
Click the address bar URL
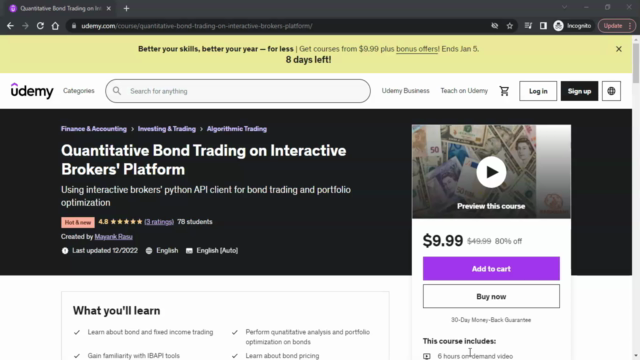coord(197,26)
